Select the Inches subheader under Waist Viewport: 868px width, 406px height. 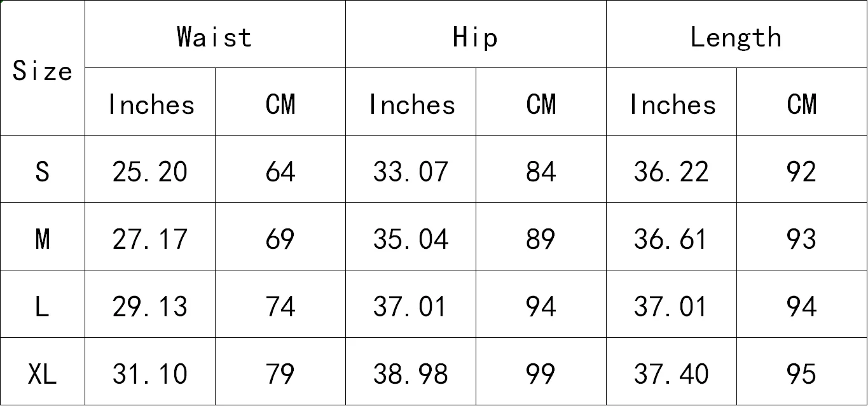click(x=150, y=102)
